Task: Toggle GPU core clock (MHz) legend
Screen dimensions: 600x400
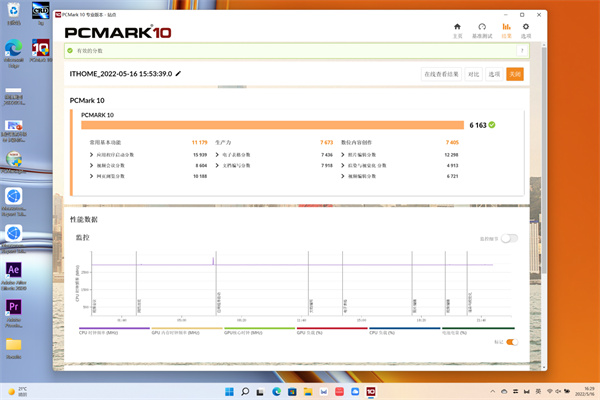Action: pyautogui.click(x=259, y=331)
